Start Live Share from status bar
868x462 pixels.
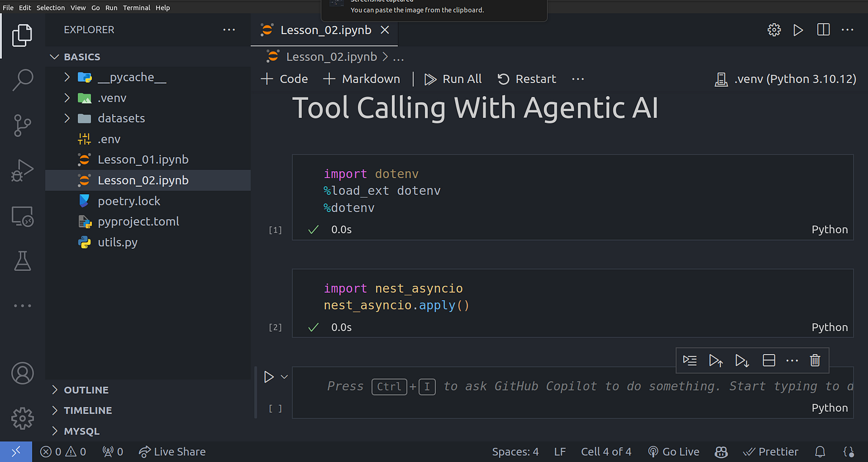pyautogui.click(x=172, y=451)
